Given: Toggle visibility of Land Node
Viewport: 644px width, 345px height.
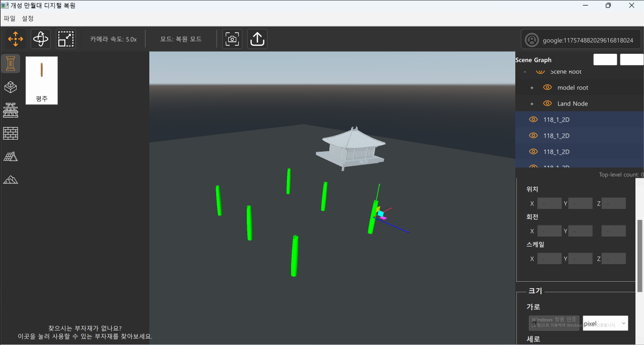Looking at the screenshot, I should point(547,103).
